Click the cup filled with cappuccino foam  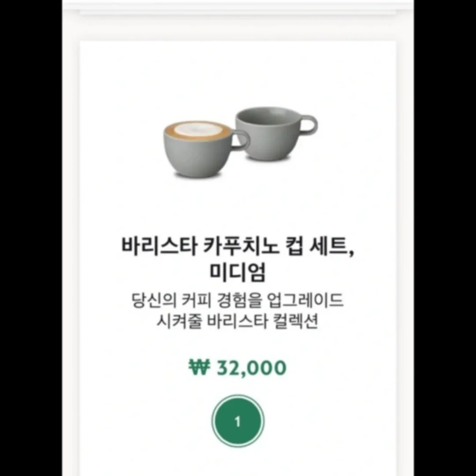coord(206,150)
